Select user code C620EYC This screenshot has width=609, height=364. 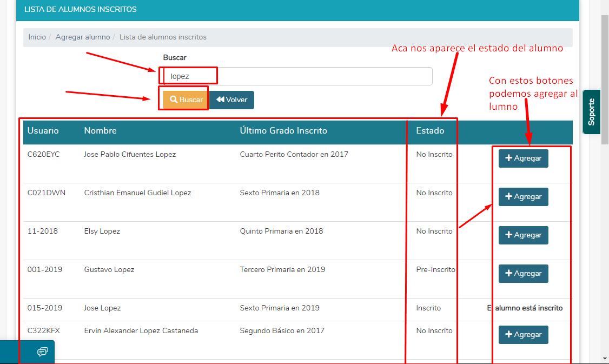pos(43,154)
